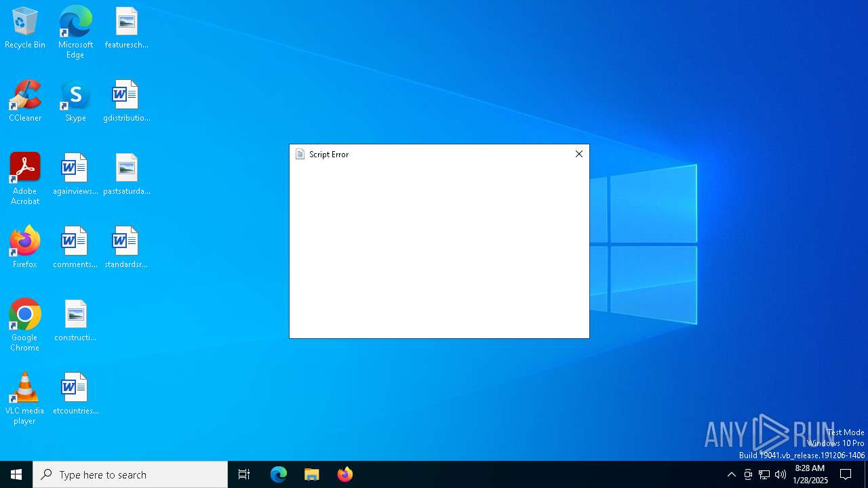
Task: Select the featuresch... image file
Action: coord(126,28)
